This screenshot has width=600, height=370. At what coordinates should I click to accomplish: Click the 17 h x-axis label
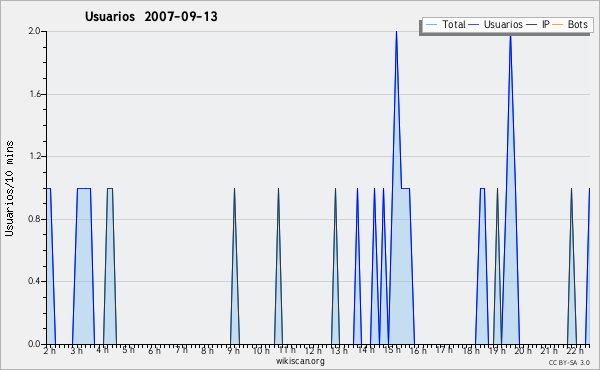click(x=445, y=350)
